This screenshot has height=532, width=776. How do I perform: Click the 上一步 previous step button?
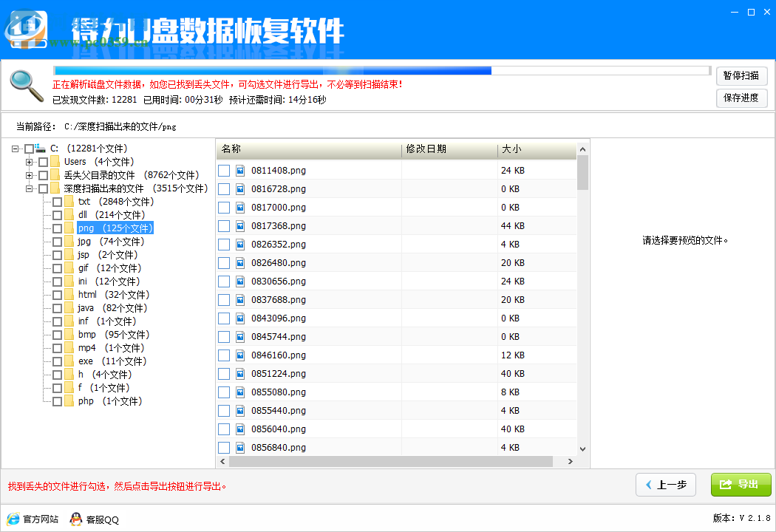point(665,485)
